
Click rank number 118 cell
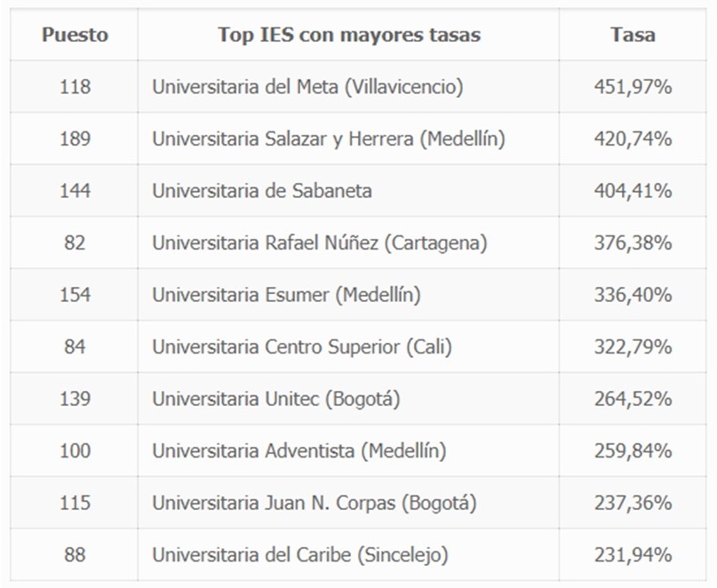tap(75, 86)
